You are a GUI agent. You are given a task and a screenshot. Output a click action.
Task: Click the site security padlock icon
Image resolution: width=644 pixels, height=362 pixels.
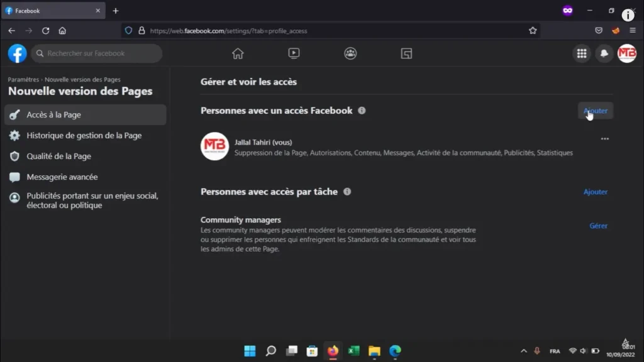click(142, 31)
